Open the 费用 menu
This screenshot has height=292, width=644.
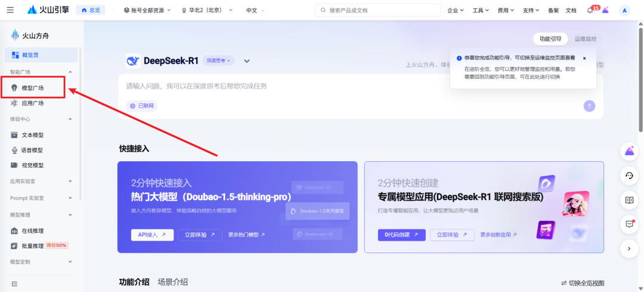(x=506, y=11)
